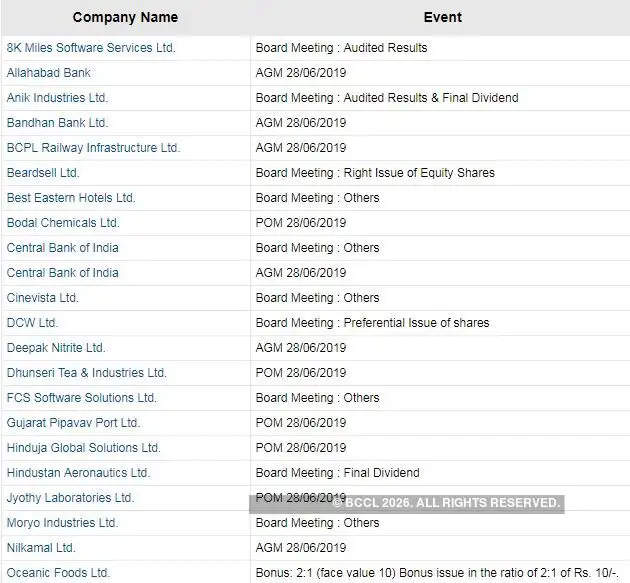Click the Oceanic Foods Ltd. link
Viewport: 630px width, 583px height.
click(x=58, y=573)
